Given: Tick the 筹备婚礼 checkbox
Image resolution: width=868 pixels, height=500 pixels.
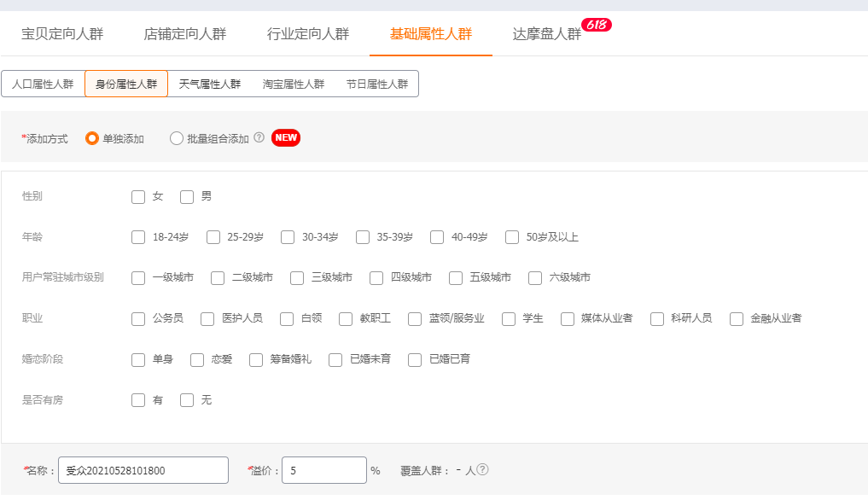Looking at the screenshot, I should click(256, 360).
